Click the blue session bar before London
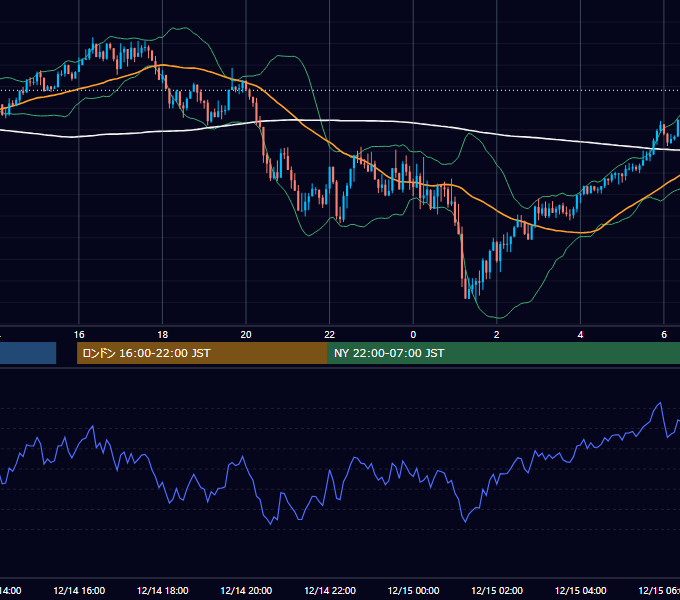 pos(28,353)
